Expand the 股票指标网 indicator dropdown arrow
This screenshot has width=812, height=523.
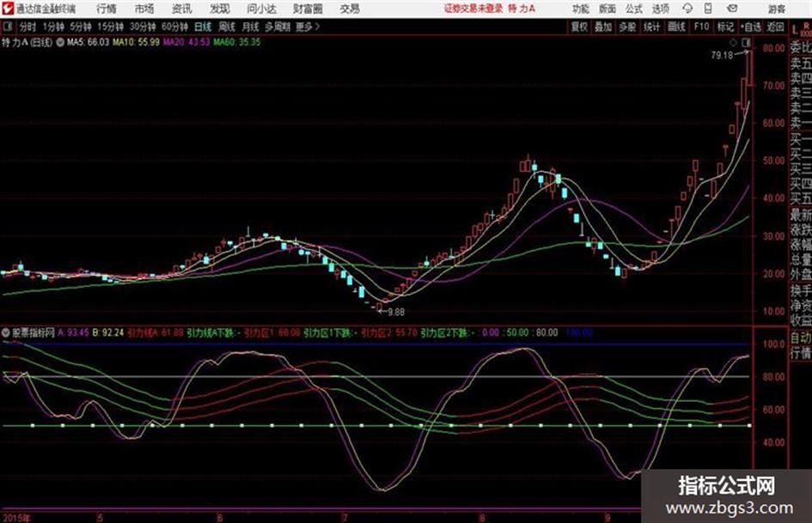pyautogui.click(x=5, y=332)
